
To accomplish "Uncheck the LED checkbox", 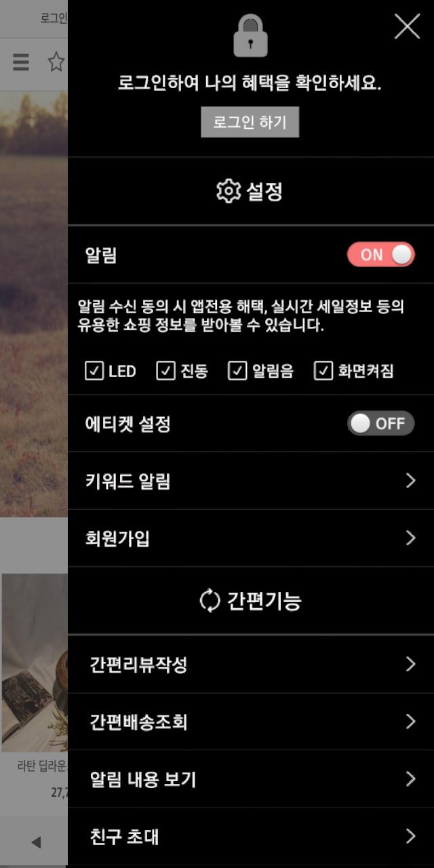I will click(x=94, y=371).
